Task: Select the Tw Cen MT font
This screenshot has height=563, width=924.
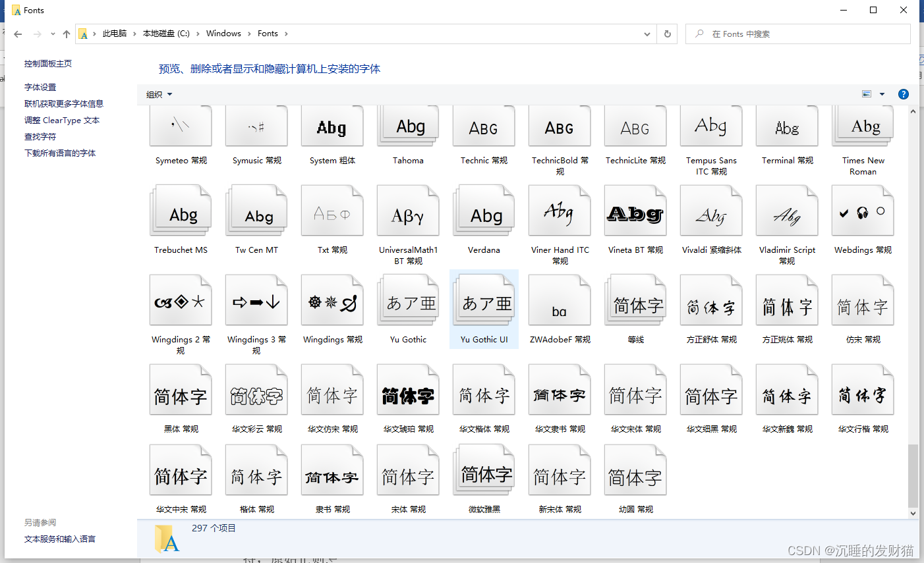Action: [256, 211]
